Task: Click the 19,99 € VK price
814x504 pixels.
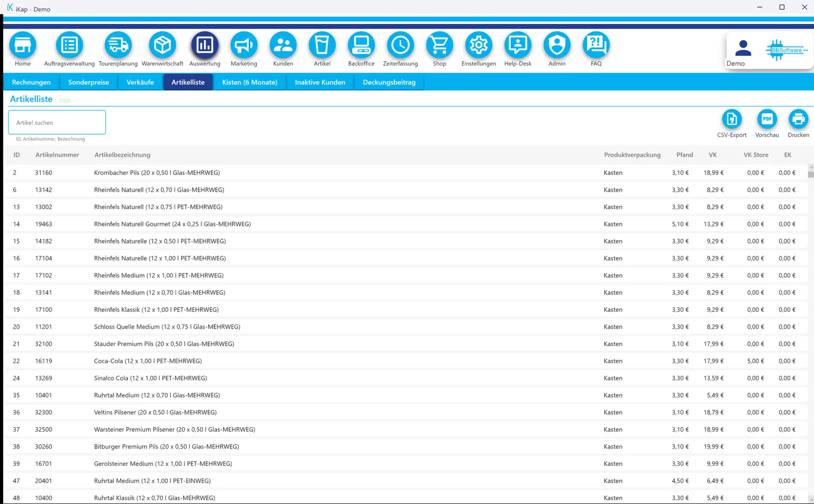Action: click(x=713, y=447)
